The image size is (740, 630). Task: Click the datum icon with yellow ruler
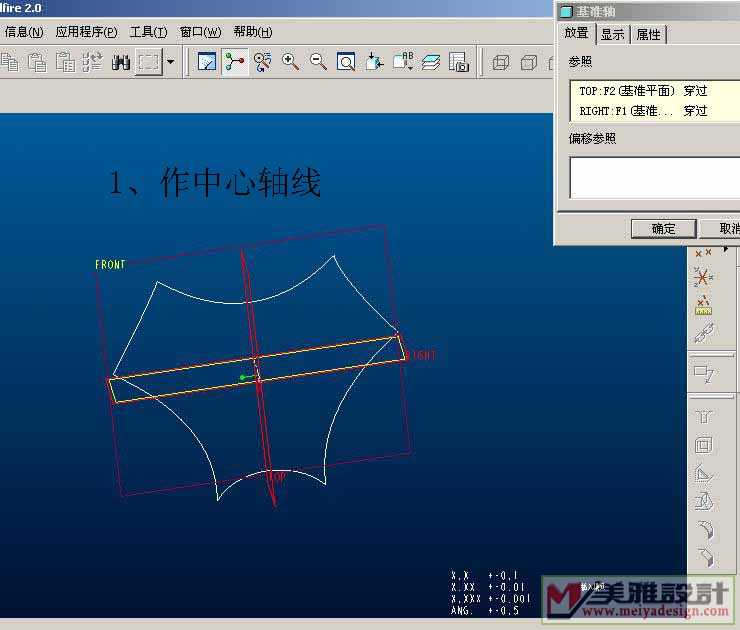pyautogui.click(x=703, y=305)
